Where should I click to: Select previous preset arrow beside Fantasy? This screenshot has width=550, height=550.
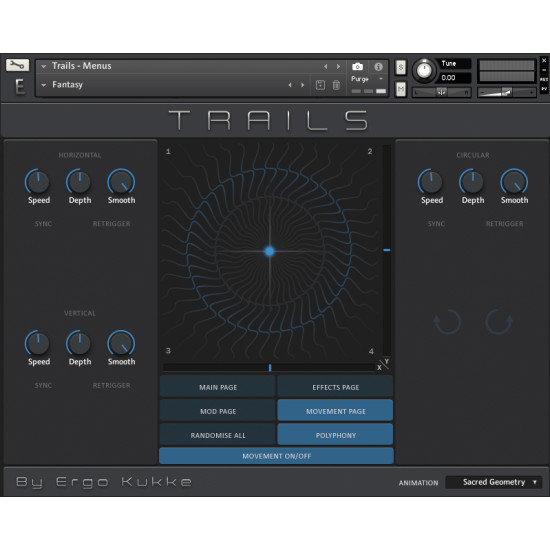pyautogui.click(x=290, y=85)
